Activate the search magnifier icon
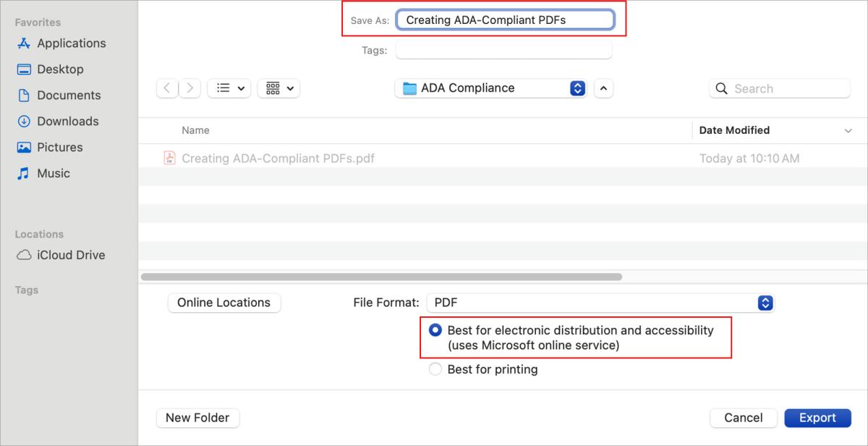The width and height of the screenshot is (868, 446). pos(721,88)
